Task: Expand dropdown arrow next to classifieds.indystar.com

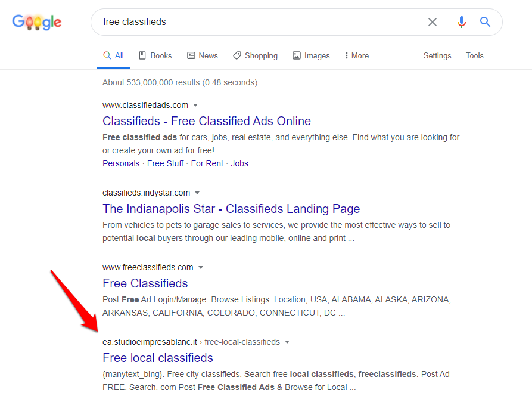Action: point(197,193)
